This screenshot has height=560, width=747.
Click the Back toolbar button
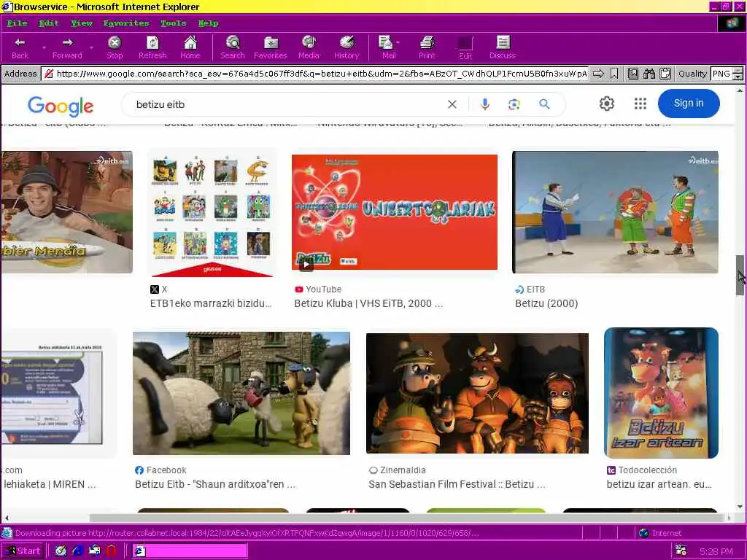pos(20,47)
